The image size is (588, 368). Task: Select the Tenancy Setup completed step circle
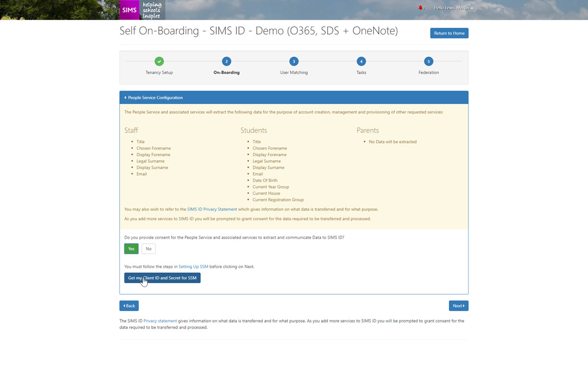[159, 61]
